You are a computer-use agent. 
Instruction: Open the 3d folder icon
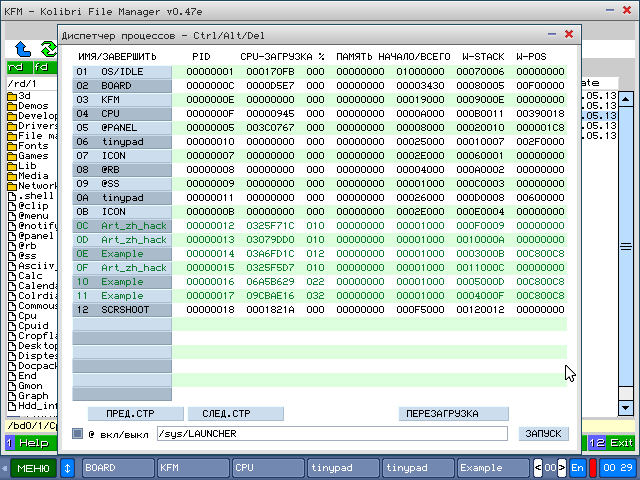pyautogui.click(x=11, y=96)
